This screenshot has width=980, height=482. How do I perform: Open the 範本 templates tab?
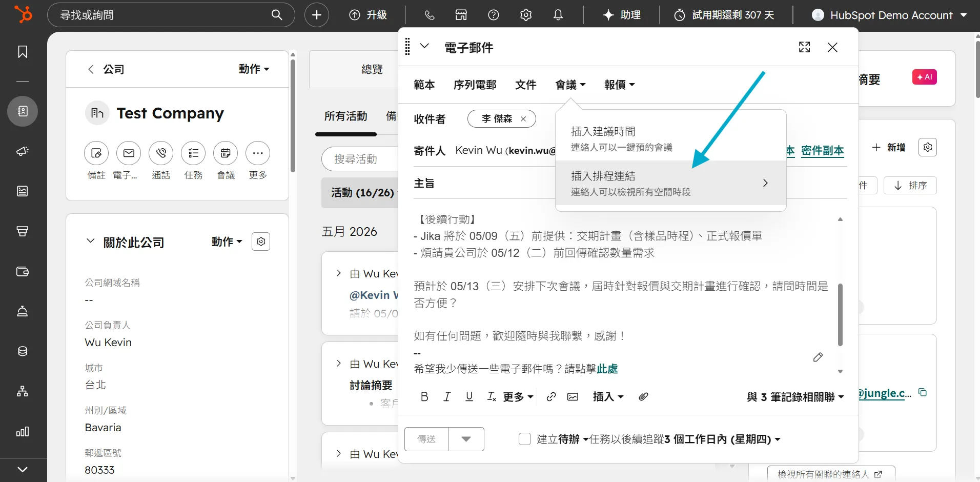tap(424, 85)
